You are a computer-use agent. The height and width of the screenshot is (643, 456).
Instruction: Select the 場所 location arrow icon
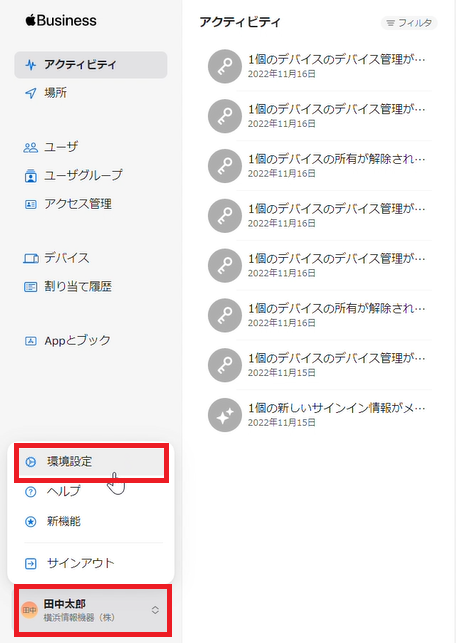[x=31, y=93]
